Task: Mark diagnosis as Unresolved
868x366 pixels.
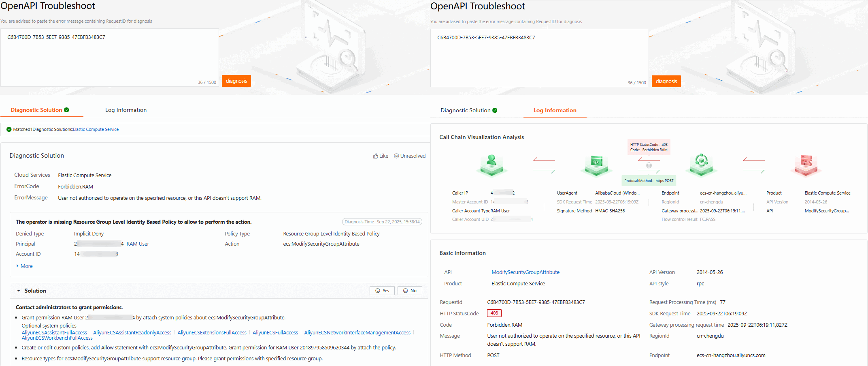Action: [x=410, y=156]
